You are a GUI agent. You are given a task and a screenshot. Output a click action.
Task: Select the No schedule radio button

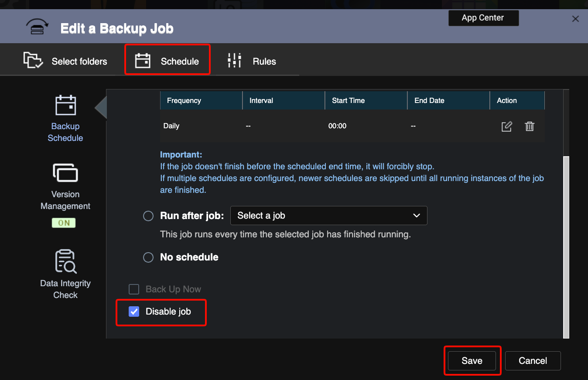pos(148,257)
